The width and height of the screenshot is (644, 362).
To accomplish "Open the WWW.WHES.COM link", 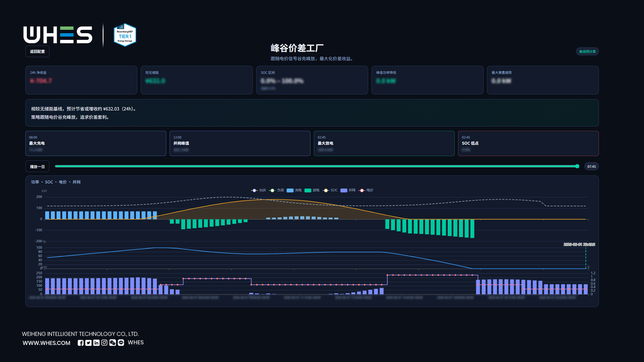I will click(x=47, y=343).
